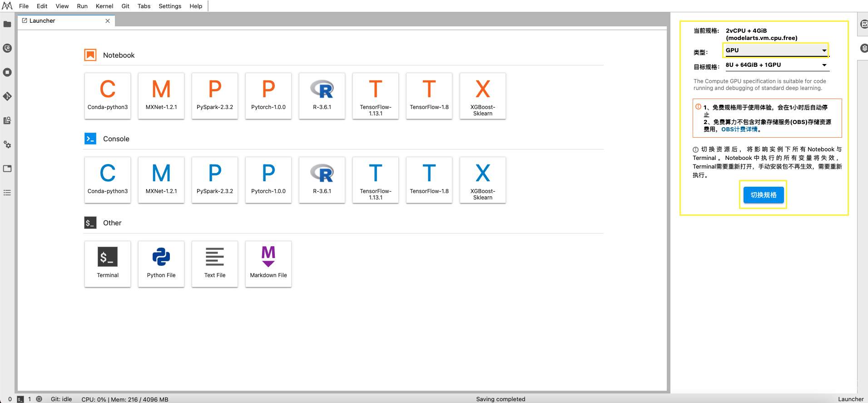The image size is (868, 403).
Task: Launch Pytorch-1.0.0 notebook
Action: pos(268,96)
